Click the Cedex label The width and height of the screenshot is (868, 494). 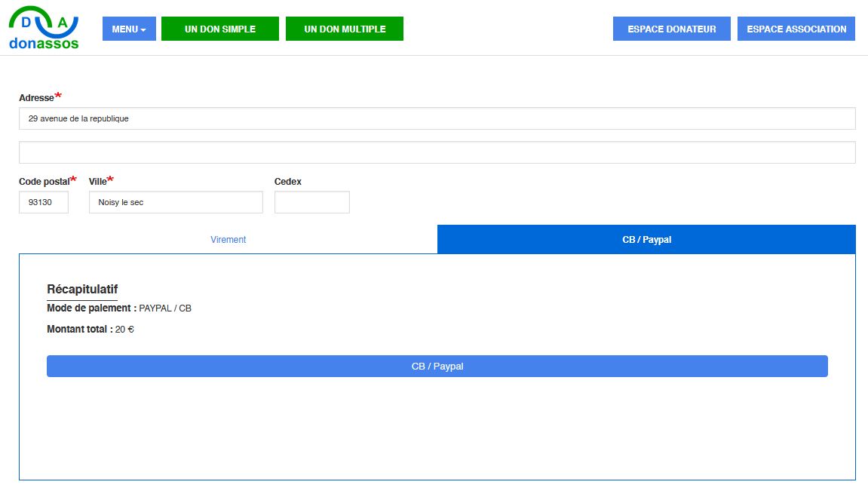click(x=288, y=182)
